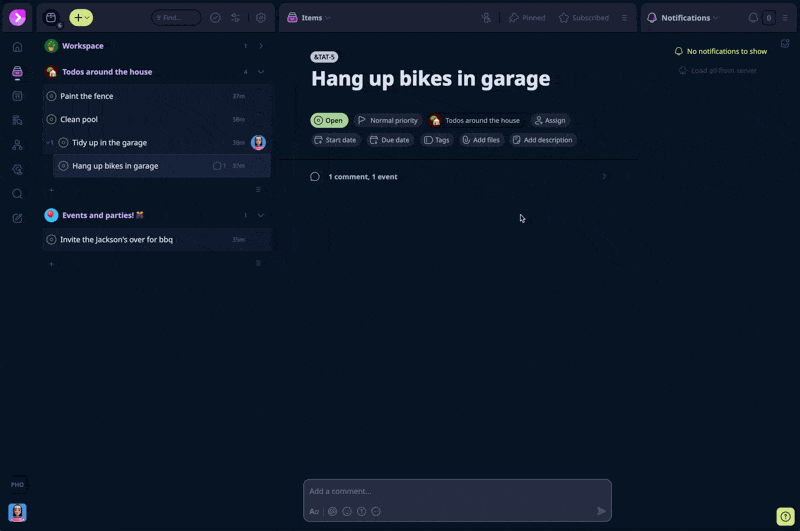
Task: Focus the Find search field
Action: click(x=176, y=18)
